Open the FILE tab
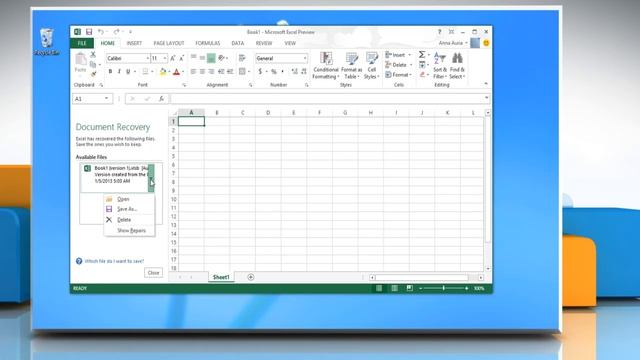This screenshot has height=360, width=640. click(82, 43)
